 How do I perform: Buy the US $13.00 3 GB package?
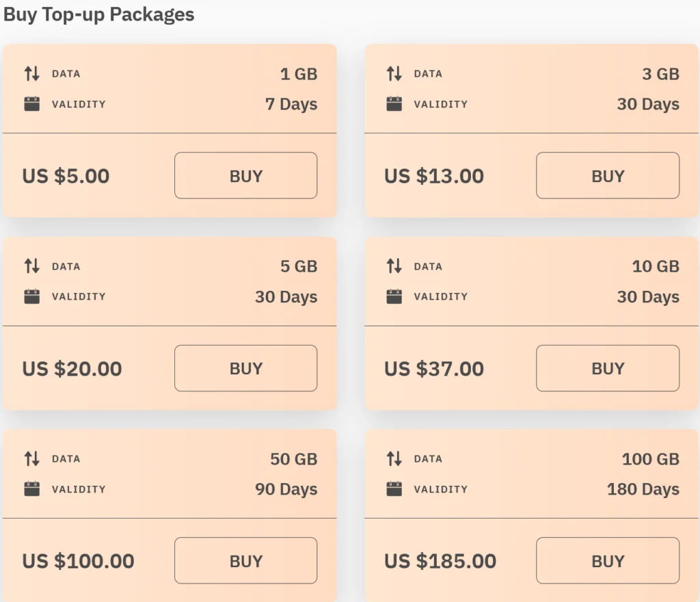pyautogui.click(x=607, y=176)
